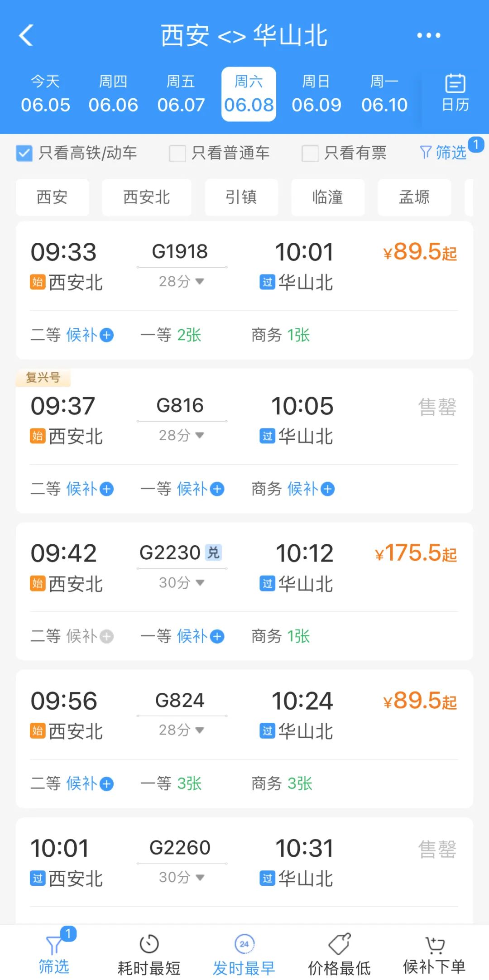The image size is (489, 980).
Task: Enable 只看普通车 checkbox
Action: coord(177,153)
